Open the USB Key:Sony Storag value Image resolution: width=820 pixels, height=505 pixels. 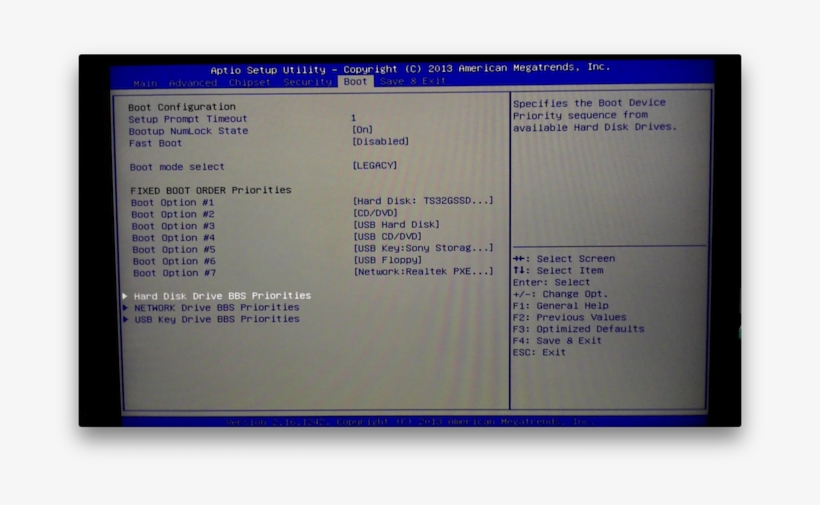424,248
